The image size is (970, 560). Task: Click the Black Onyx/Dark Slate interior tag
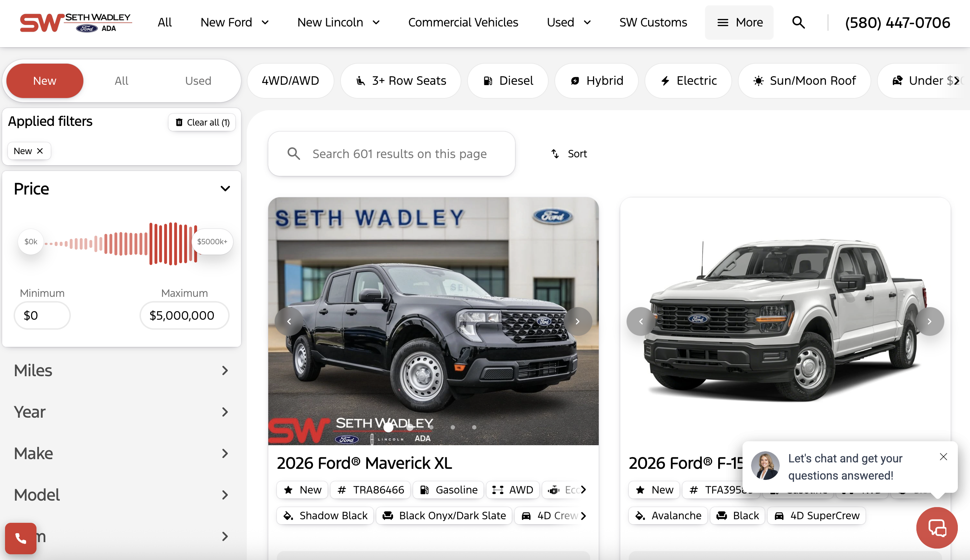coord(444,515)
